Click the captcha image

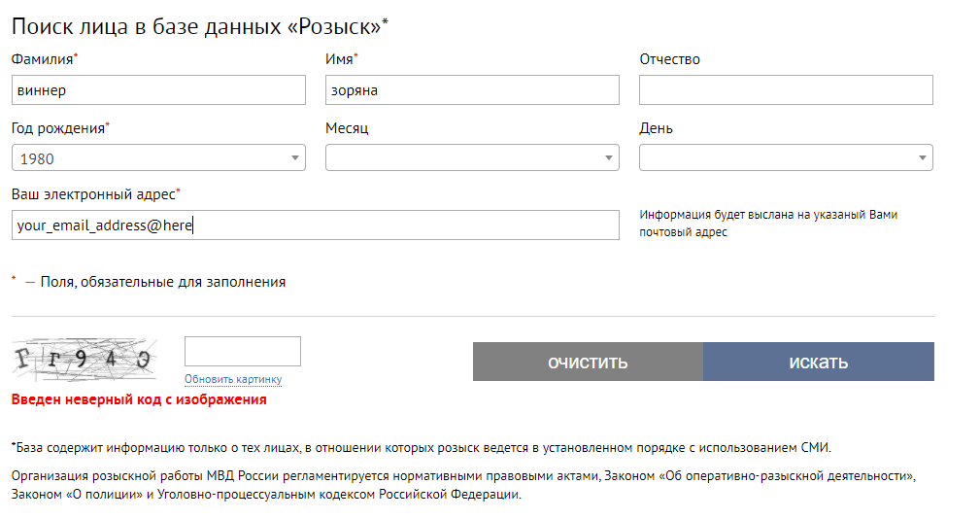point(84,361)
